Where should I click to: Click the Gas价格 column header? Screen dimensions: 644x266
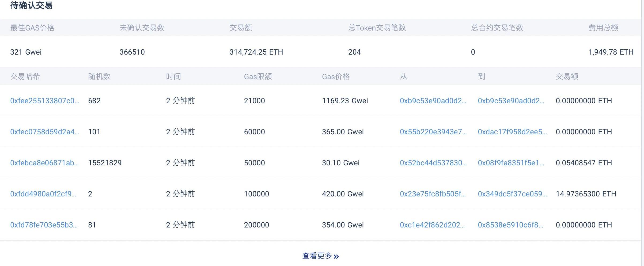336,77
